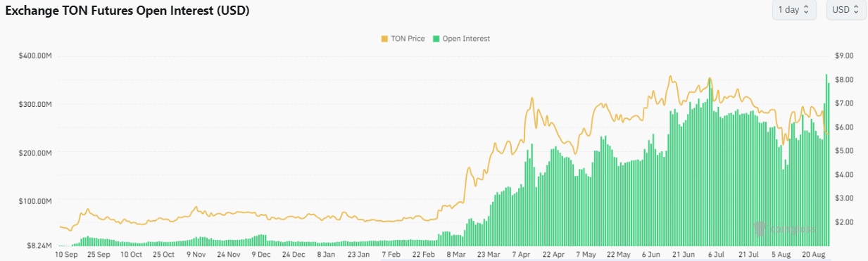Click the 7 Apr date label

[521, 255]
